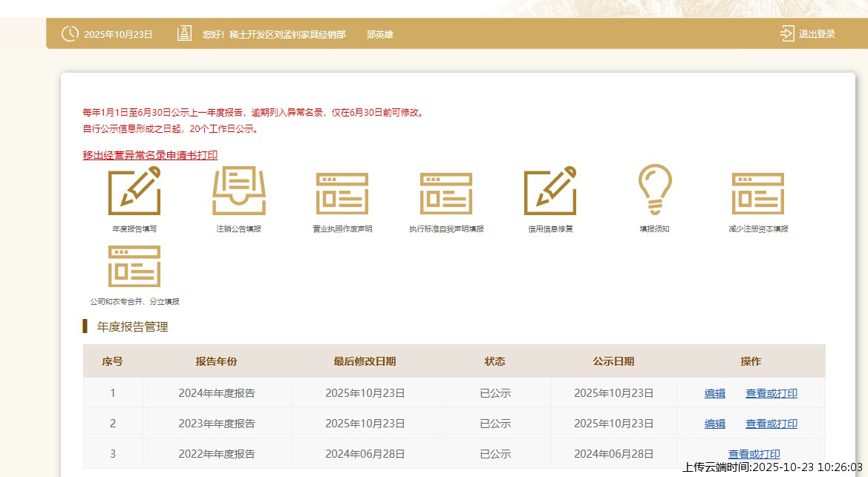The image size is (868, 477).
Task: Open 营业执照作废声明 icon
Action: (x=342, y=193)
